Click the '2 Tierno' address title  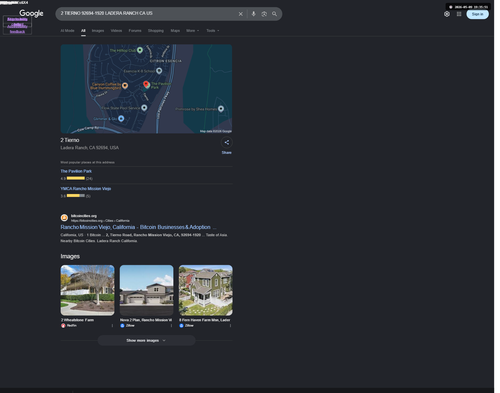coord(70,140)
